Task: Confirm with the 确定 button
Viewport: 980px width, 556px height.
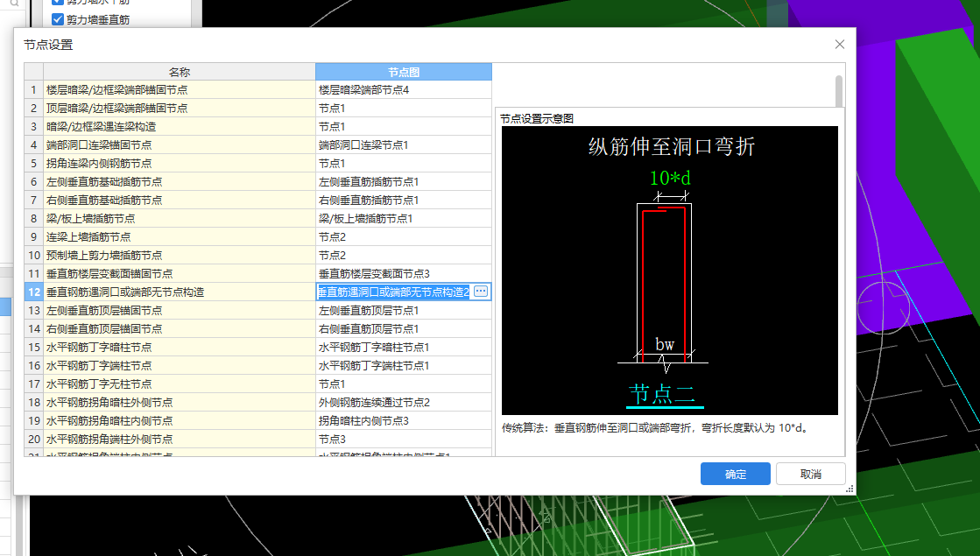Action: 735,475
